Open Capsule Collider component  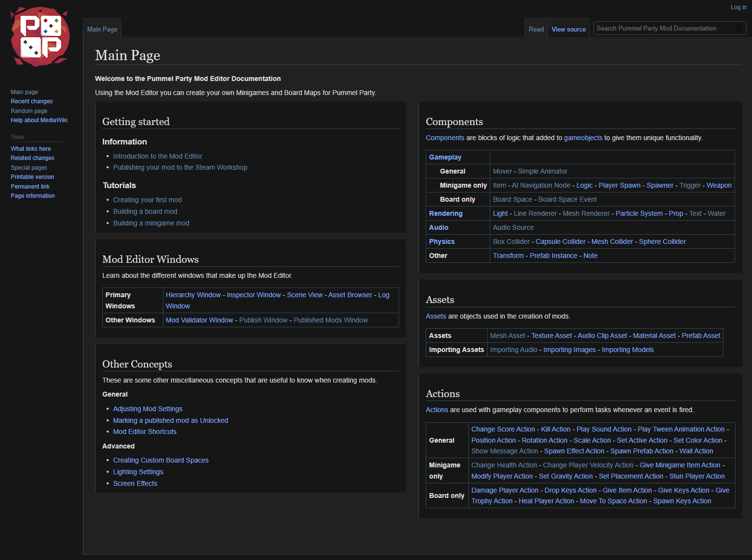click(560, 241)
